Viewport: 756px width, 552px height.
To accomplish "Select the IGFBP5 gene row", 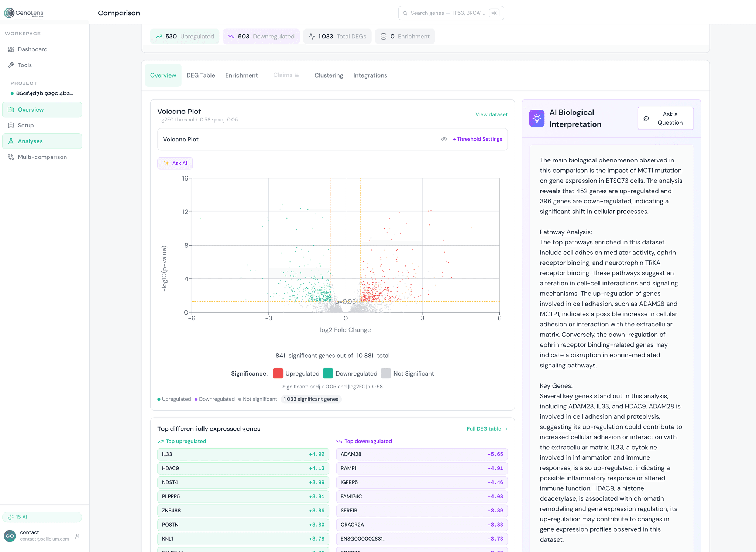I will (422, 483).
